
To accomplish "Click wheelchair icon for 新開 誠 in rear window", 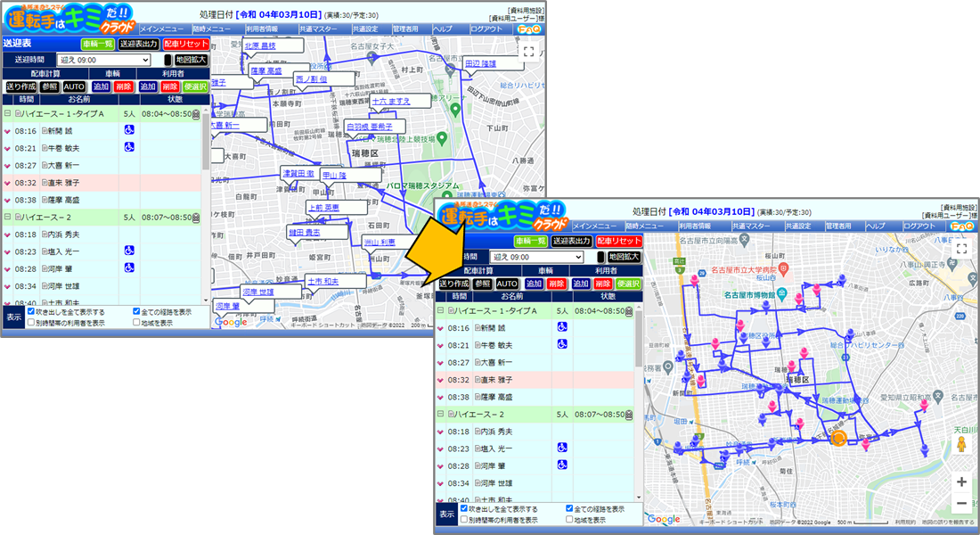I will [x=129, y=129].
